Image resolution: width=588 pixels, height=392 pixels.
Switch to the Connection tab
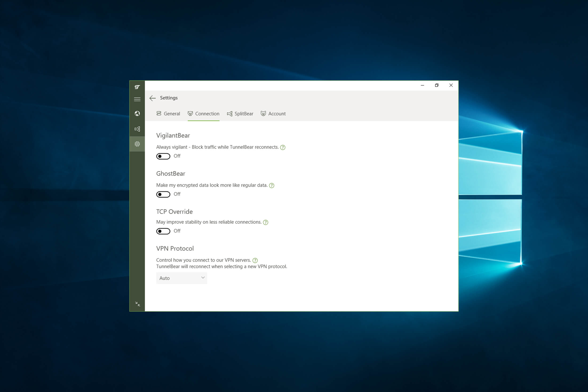(x=203, y=114)
